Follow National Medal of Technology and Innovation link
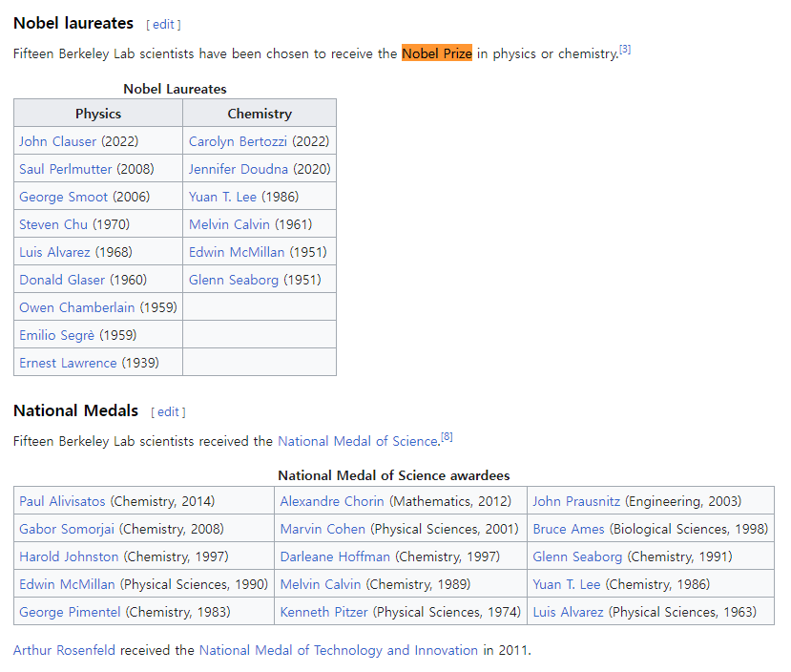The image size is (791, 672). pos(339,650)
